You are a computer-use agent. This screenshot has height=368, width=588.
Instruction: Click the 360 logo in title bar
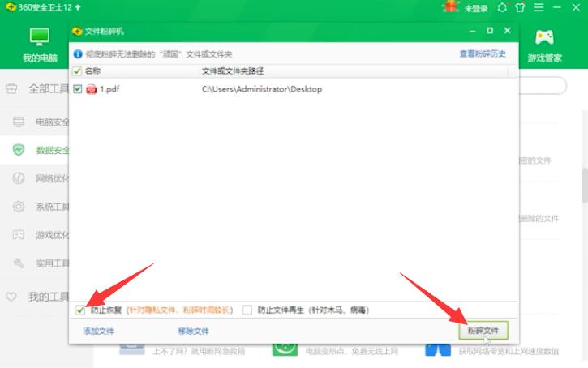(11, 7)
